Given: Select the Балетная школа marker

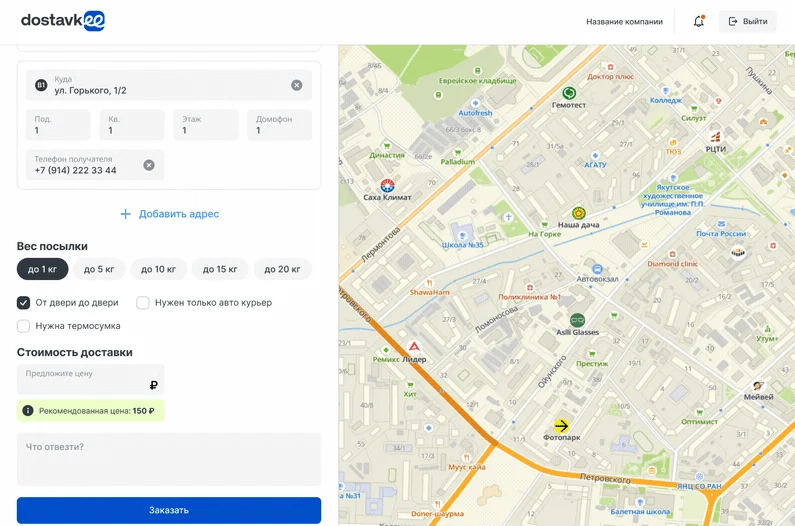Looking at the screenshot, I should tap(640, 502).
